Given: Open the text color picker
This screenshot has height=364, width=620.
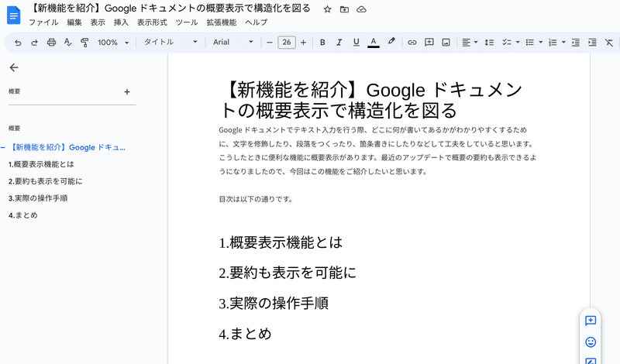Looking at the screenshot, I should tap(374, 43).
